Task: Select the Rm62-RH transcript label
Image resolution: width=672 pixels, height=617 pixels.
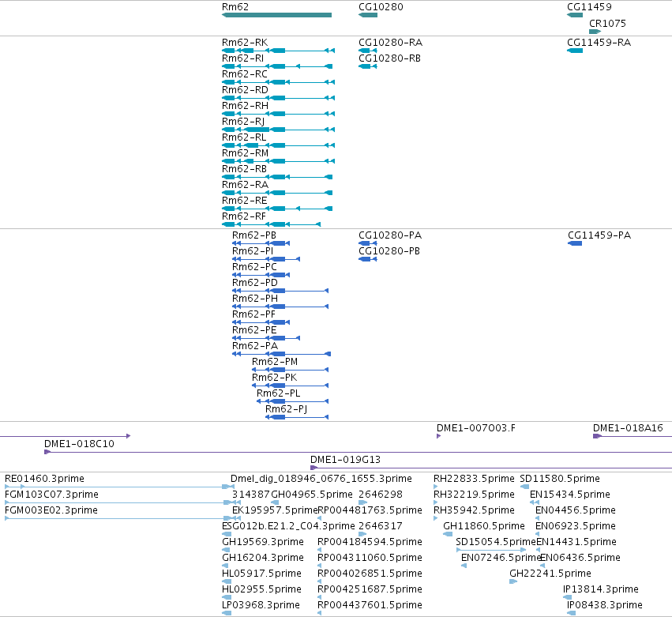Action: point(245,106)
